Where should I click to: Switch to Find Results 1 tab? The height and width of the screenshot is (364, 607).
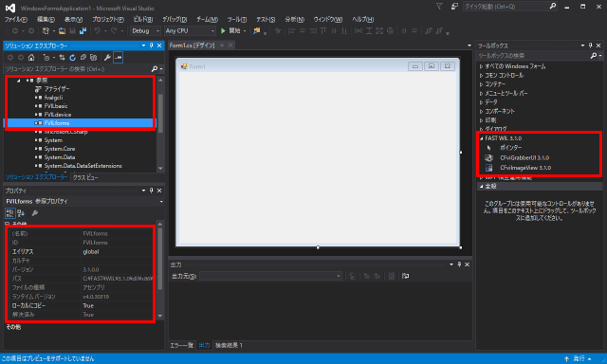(x=229, y=345)
